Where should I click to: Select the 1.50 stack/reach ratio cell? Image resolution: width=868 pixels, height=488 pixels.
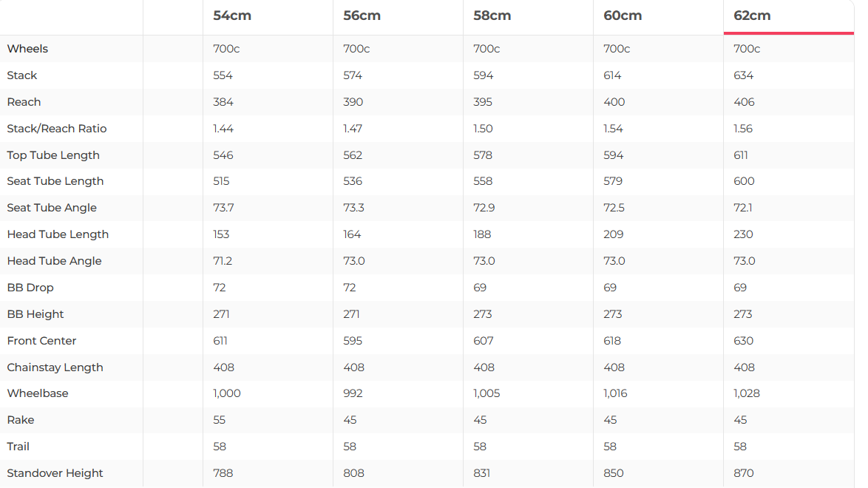[483, 129]
